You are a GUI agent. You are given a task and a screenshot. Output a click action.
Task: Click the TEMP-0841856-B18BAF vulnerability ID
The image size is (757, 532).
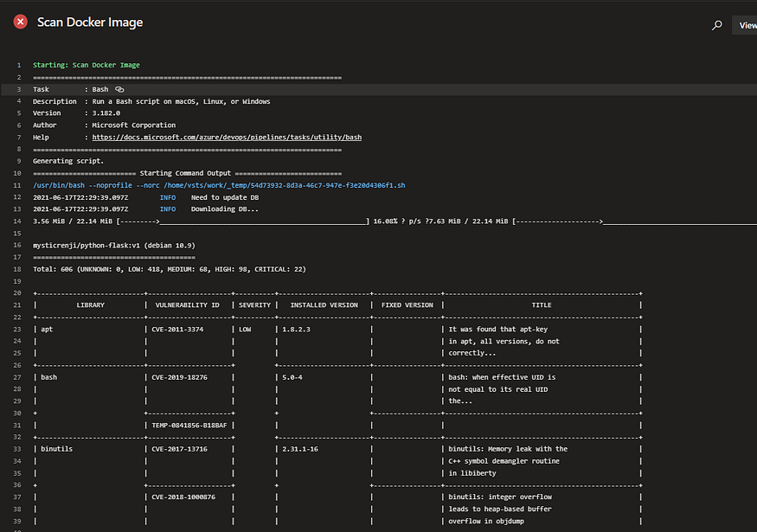pos(187,425)
